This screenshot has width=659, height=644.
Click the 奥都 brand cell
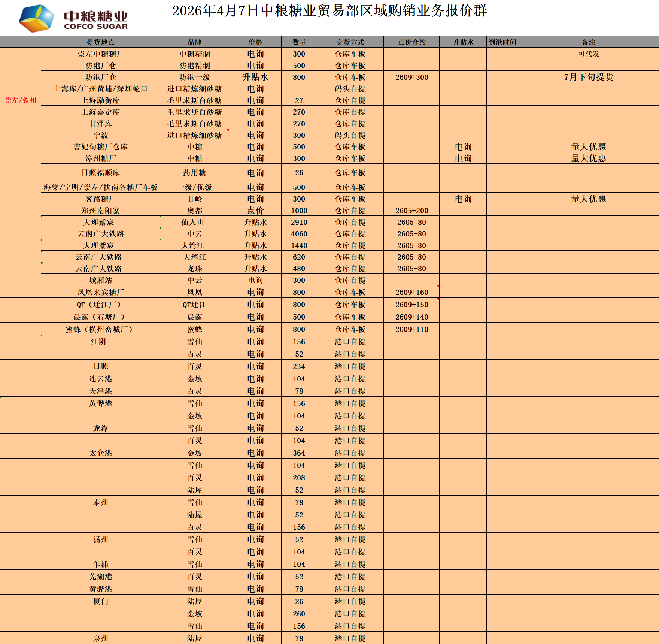pyautogui.click(x=194, y=210)
